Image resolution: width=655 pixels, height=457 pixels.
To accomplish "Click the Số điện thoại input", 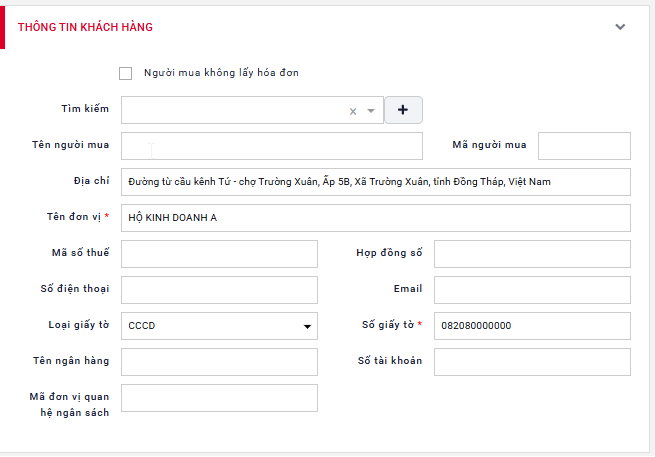I will (x=219, y=290).
